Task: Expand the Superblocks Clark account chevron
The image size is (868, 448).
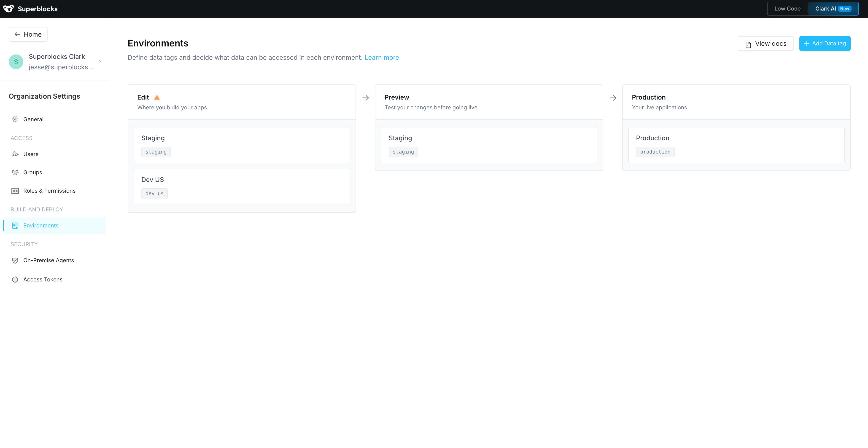Action: 100,62
